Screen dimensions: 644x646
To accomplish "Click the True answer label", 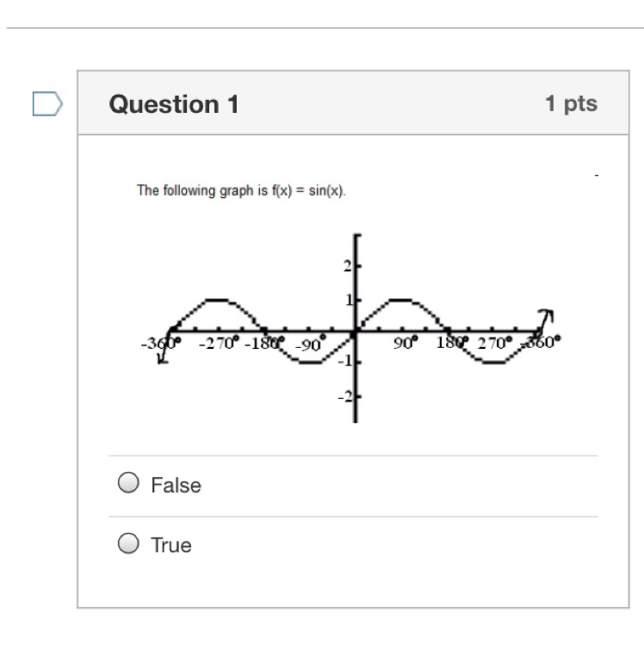I will (x=171, y=545).
